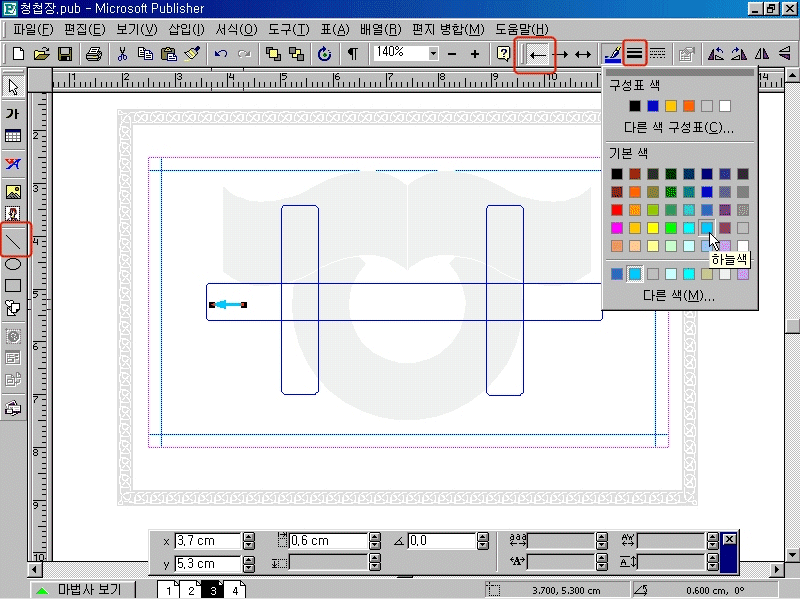Screen dimensions: 800x600
Task: Click the New document icon
Action: [18, 54]
